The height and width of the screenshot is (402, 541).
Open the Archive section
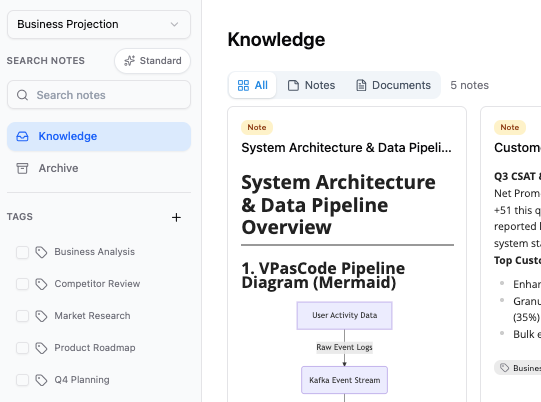99,168
